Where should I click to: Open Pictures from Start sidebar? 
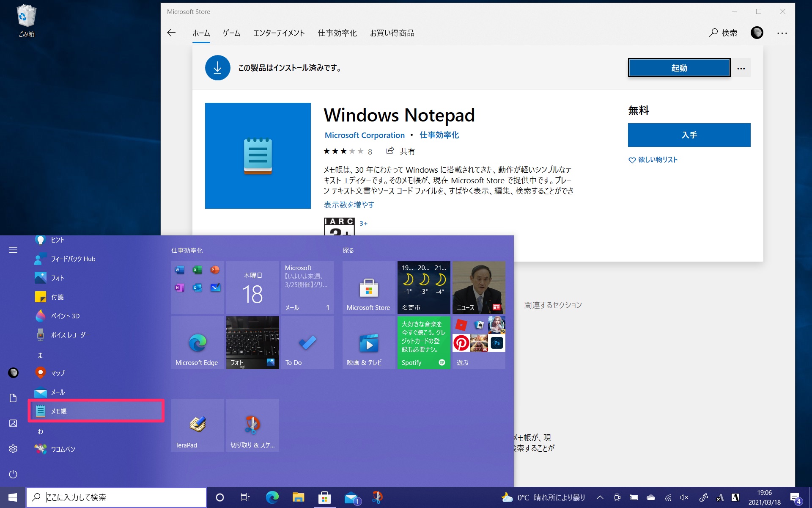pyautogui.click(x=13, y=423)
